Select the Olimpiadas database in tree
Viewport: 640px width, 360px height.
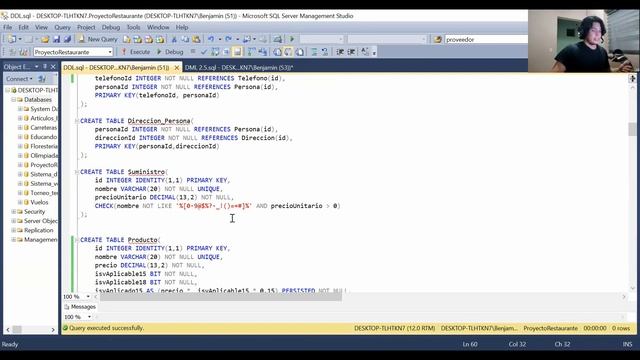44,156
